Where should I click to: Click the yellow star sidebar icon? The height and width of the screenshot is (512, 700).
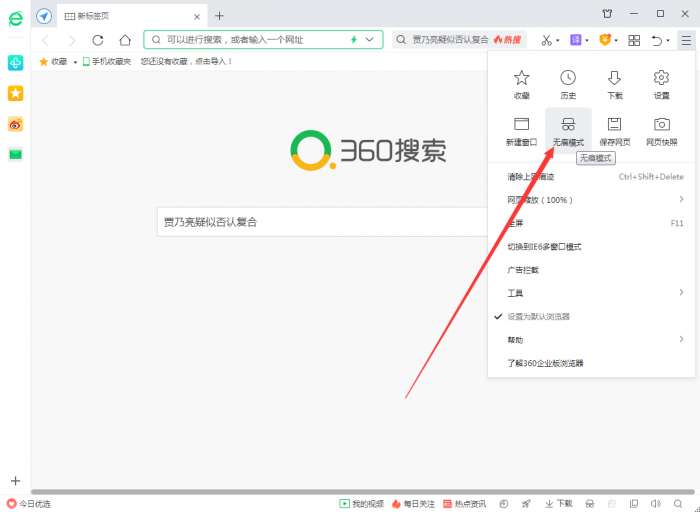pyautogui.click(x=16, y=93)
